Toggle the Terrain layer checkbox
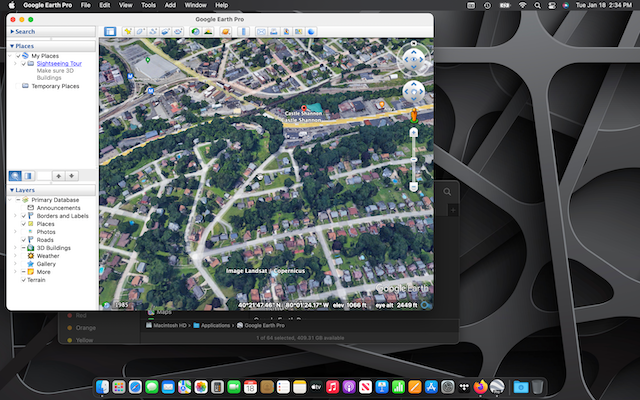 24,280
